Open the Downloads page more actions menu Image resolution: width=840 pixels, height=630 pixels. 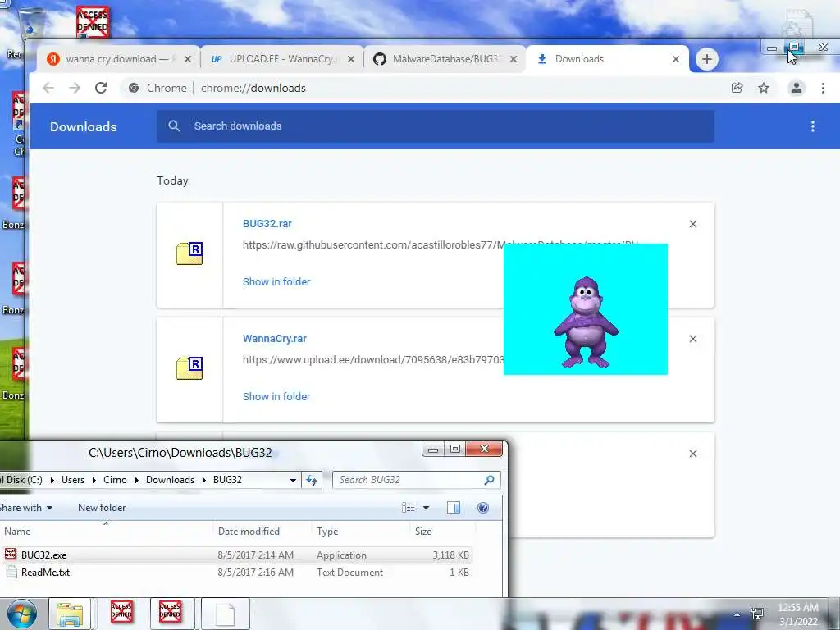coord(813,126)
